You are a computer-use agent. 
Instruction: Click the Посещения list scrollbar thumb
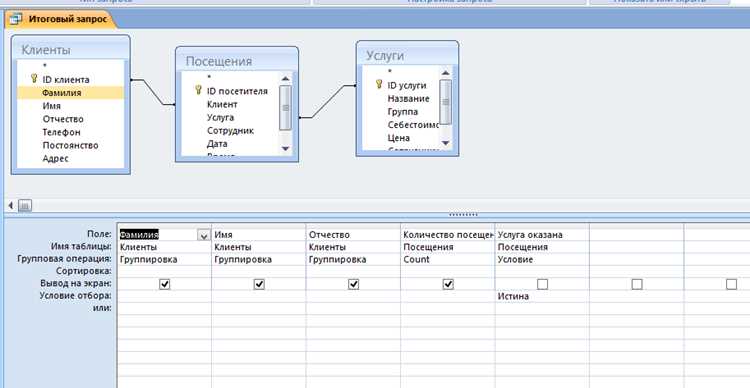pyautogui.click(x=286, y=108)
